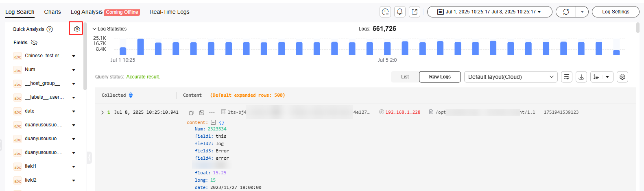Screen dimensions: 644x191
Task: Toggle Fields visibility eye-slash icon
Action: pyautogui.click(x=34, y=43)
